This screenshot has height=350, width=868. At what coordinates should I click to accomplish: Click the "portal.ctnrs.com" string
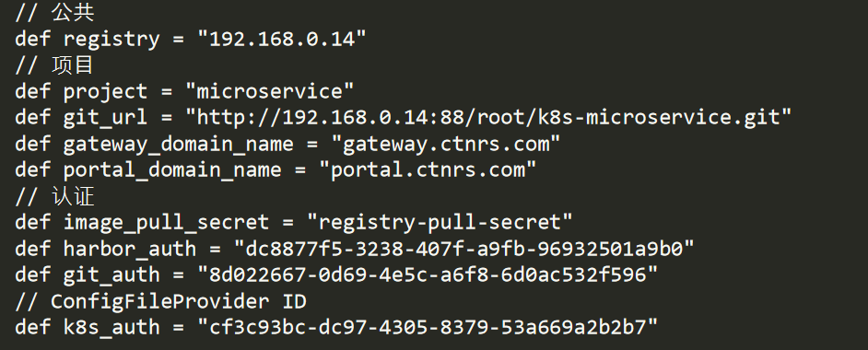(433, 170)
